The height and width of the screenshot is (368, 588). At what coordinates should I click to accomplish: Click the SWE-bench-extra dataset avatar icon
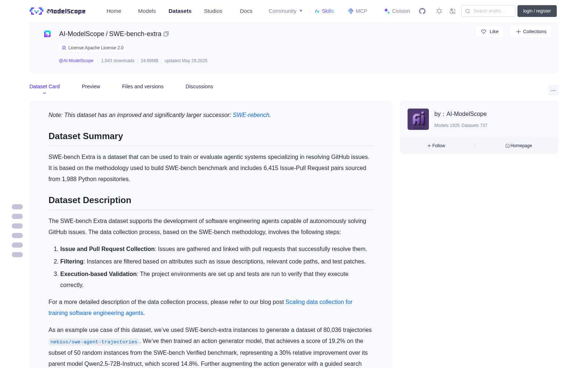tap(47, 34)
